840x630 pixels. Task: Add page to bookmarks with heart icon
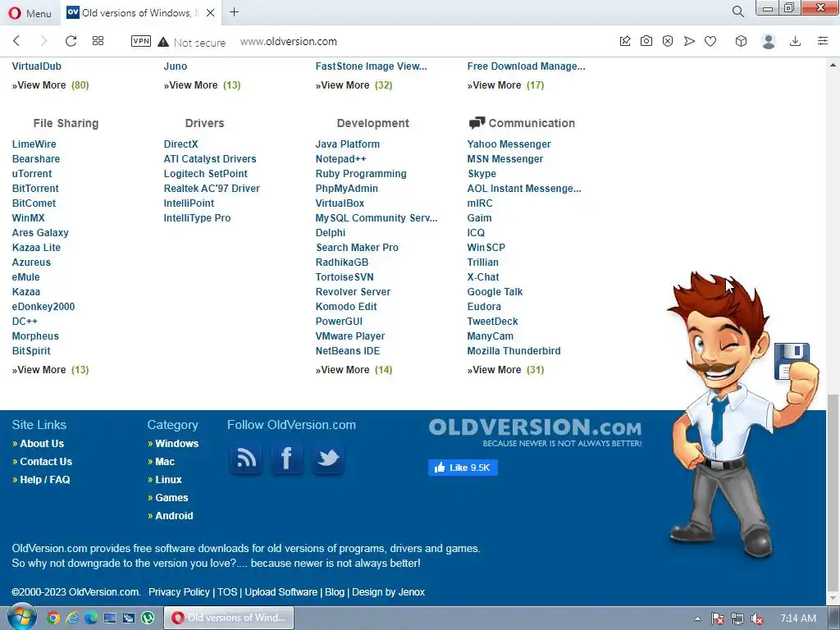[710, 41]
